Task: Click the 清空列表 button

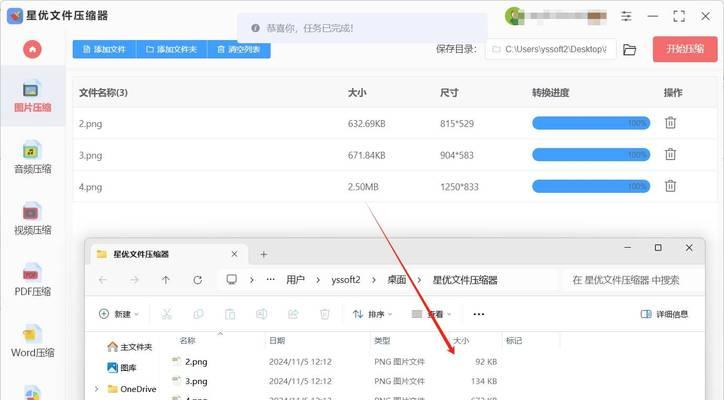Action: coord(239,49)
